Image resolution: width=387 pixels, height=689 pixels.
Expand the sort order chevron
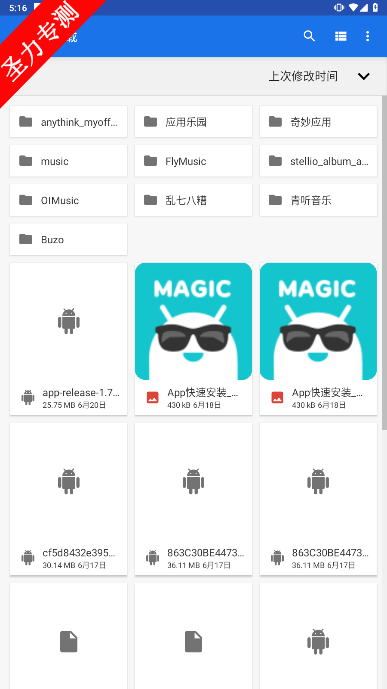tap(364, 76)
